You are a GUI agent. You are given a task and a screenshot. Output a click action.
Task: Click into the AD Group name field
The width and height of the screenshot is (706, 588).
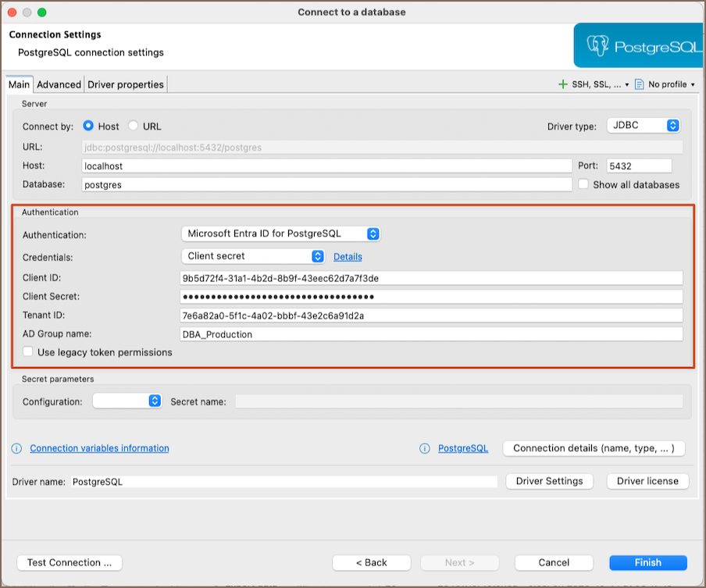coord(431,334)
